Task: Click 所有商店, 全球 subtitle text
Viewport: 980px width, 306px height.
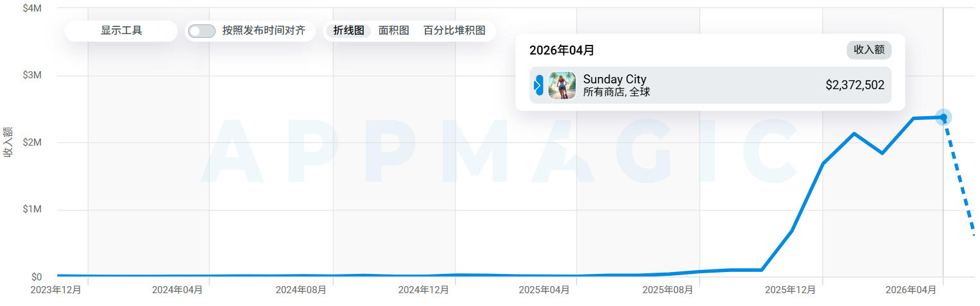Action: click(617, 92)
